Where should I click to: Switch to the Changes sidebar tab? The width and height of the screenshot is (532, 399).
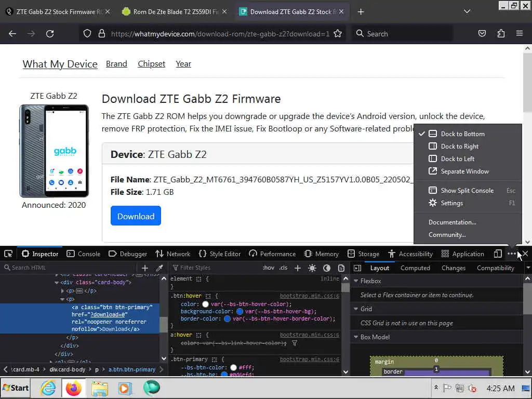click(453, 268)
